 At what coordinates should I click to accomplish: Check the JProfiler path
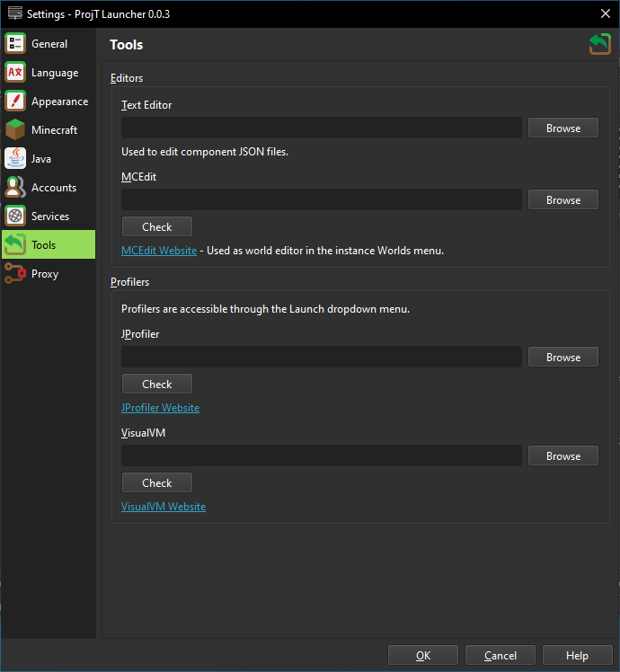157,384
